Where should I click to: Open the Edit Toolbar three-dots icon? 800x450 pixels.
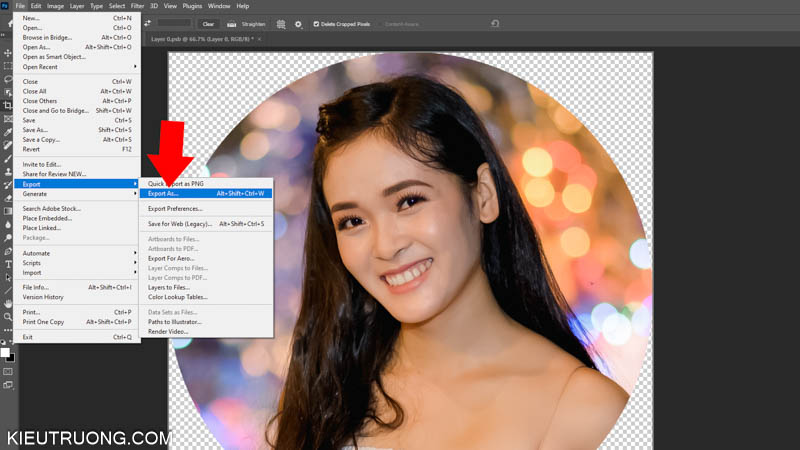[8, 330]
